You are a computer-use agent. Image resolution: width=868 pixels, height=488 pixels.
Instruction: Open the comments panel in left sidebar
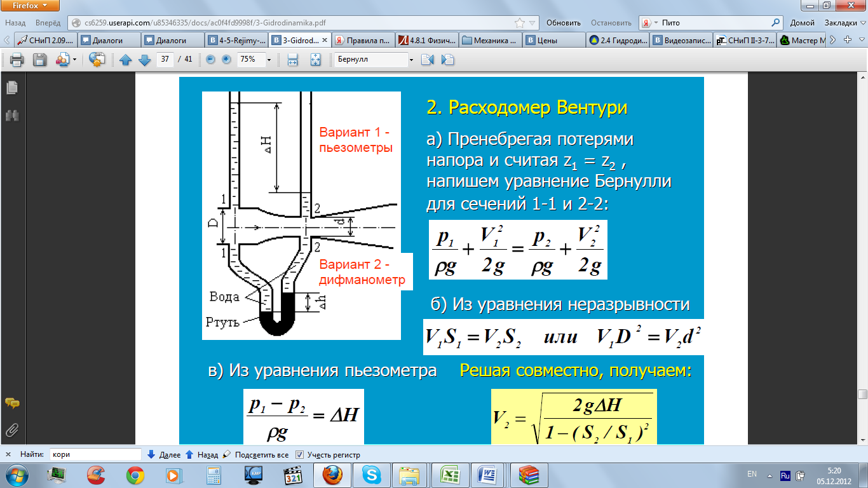pyautogui.click(x=12, y=403)
